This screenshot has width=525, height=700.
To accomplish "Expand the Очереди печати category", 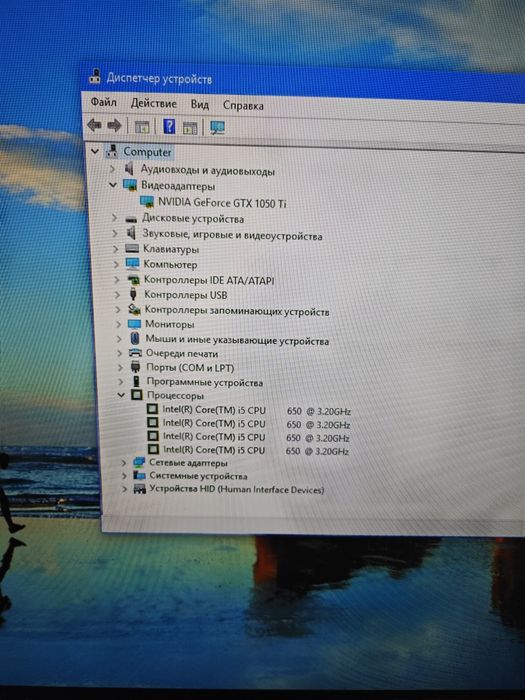I will (119, 353).
